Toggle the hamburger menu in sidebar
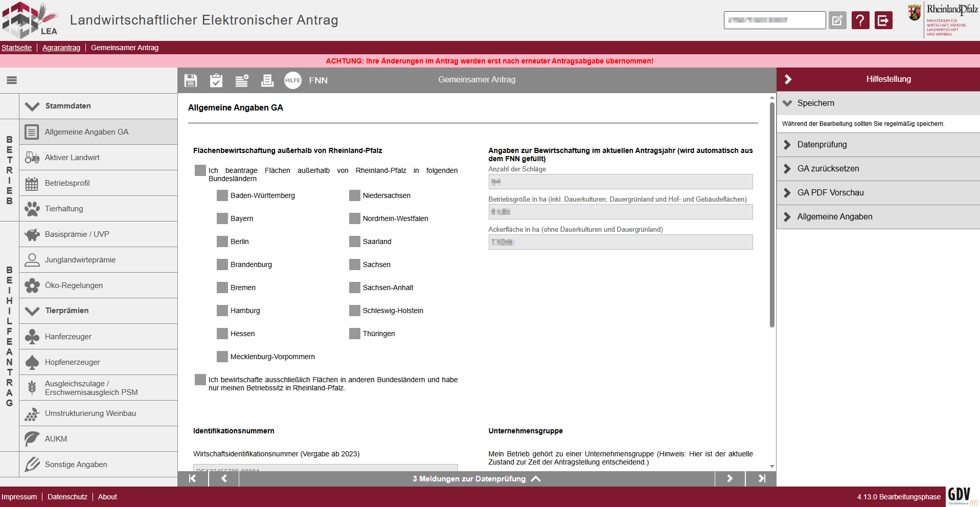This screenshot has height=507, width=980. click(x=12, y=80)
